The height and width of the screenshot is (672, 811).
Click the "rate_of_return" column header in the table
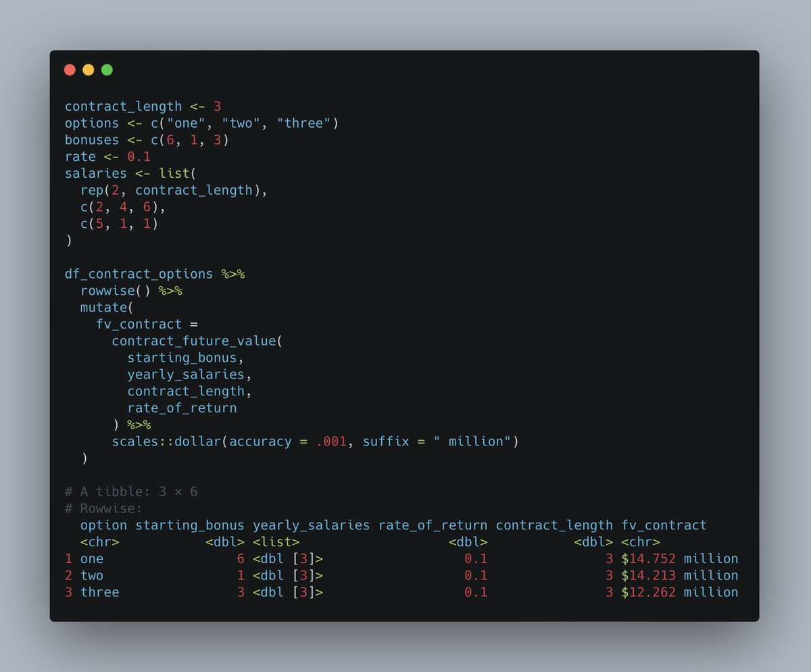point(433,525)
